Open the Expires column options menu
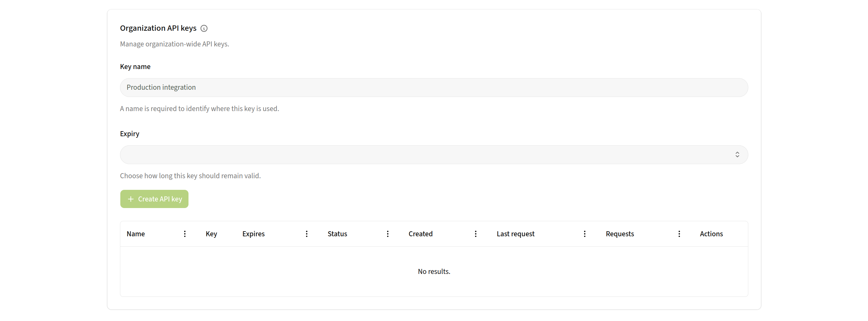Image resolution: width=868 pixels, height=321 pixels. [307, 234]
